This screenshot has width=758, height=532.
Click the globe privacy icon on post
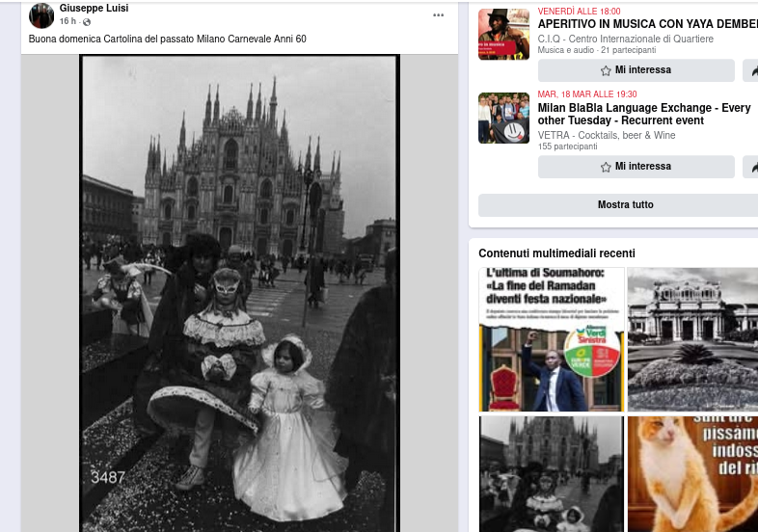point(86,22)
